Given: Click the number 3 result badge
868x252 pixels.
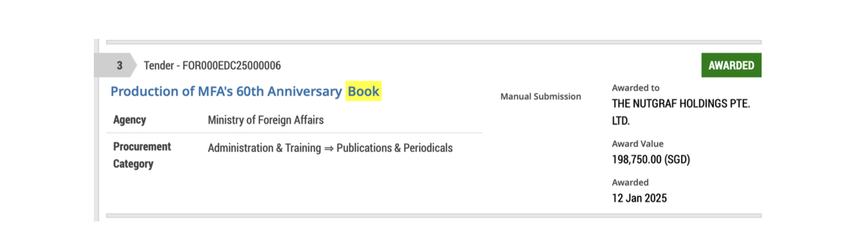Looking at the screenshot, I should pos(119,65).
